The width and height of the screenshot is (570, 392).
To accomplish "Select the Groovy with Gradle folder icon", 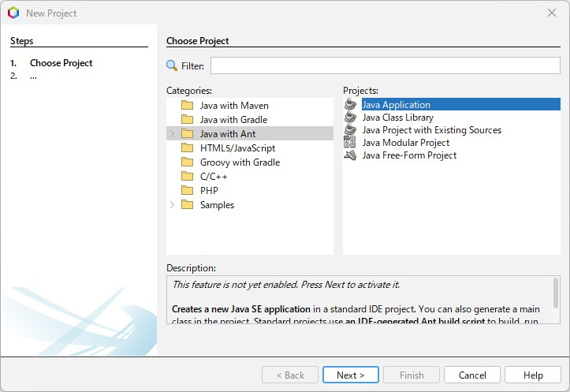I will pos(187,162).
